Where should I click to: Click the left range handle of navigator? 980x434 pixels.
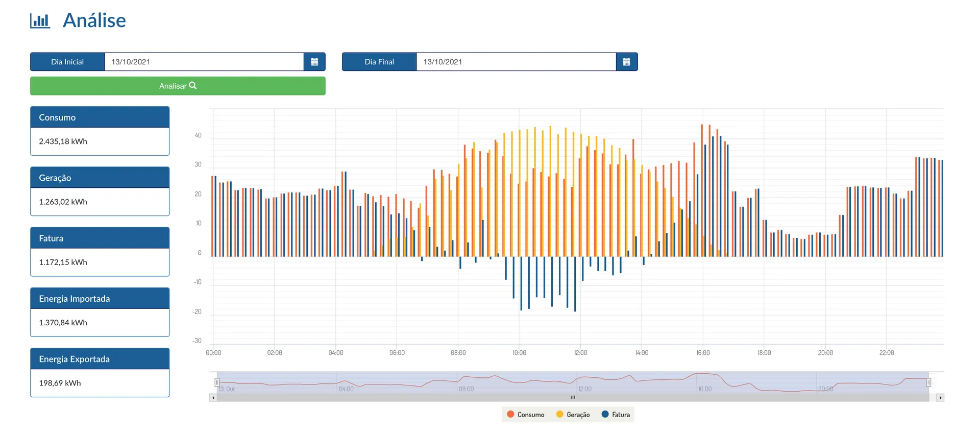coord(217,382)
